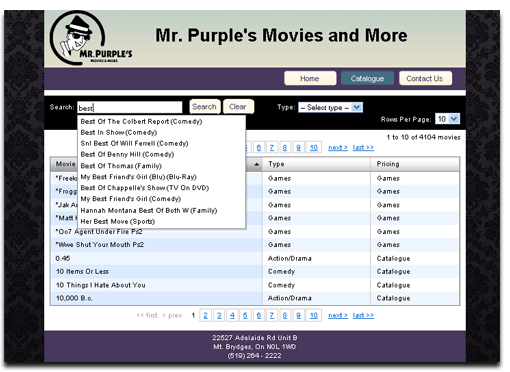
Task: Go to page 8 in top pagination
Action: pyautogui.click(x=285, y=148)
